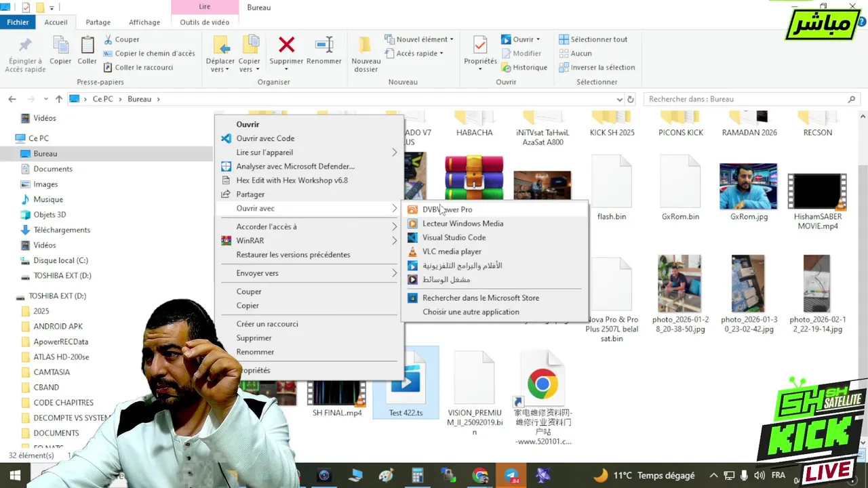Image resolution: width=868 pixels, height=488 pixels.
Task: Click Sélectionner tout
Action: tap(593, 39)
